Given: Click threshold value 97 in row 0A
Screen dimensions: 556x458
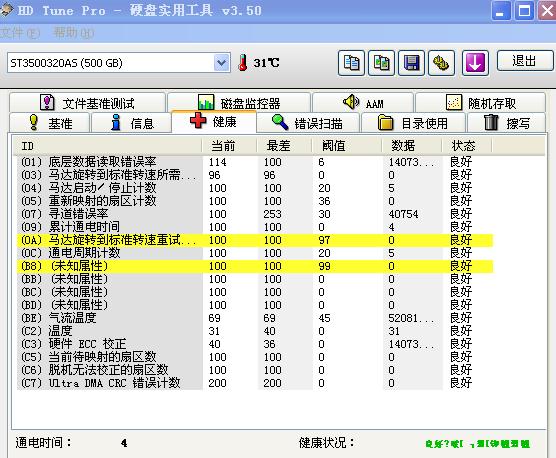Looking at the screenshot, I should (x=324, y=240).
